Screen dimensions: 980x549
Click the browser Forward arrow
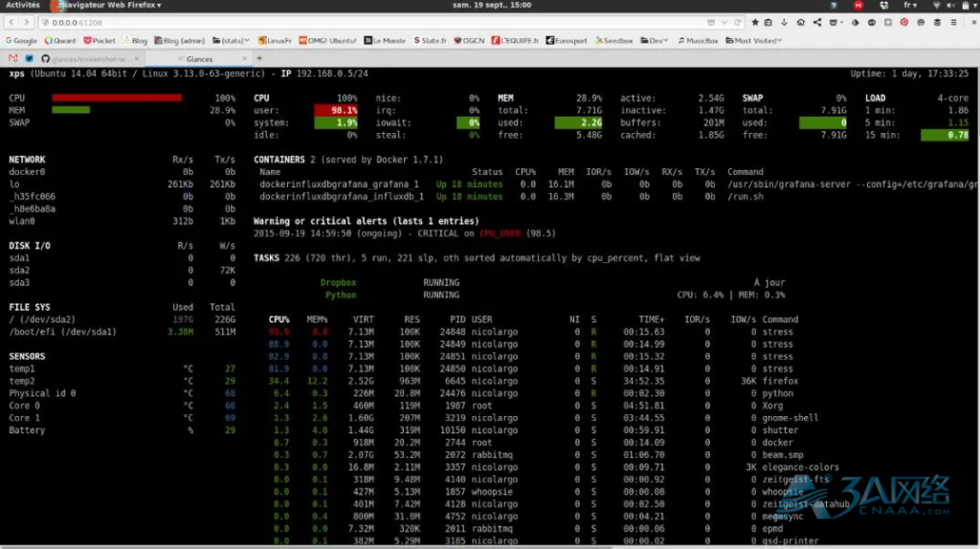point(26,23)
